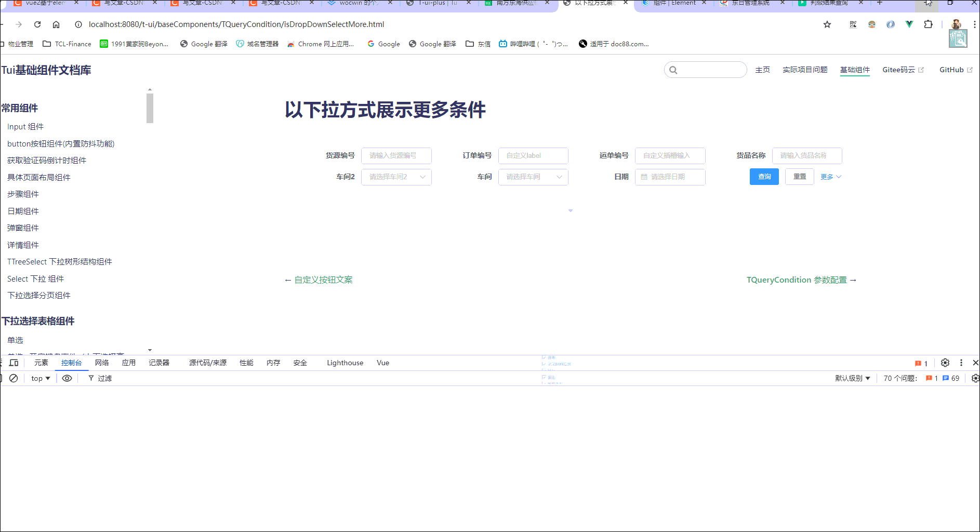Open the console filter with the 过滤 funnel icon
Screen dimensions: 980x532
pyautogui.click(x=91, y=378)
